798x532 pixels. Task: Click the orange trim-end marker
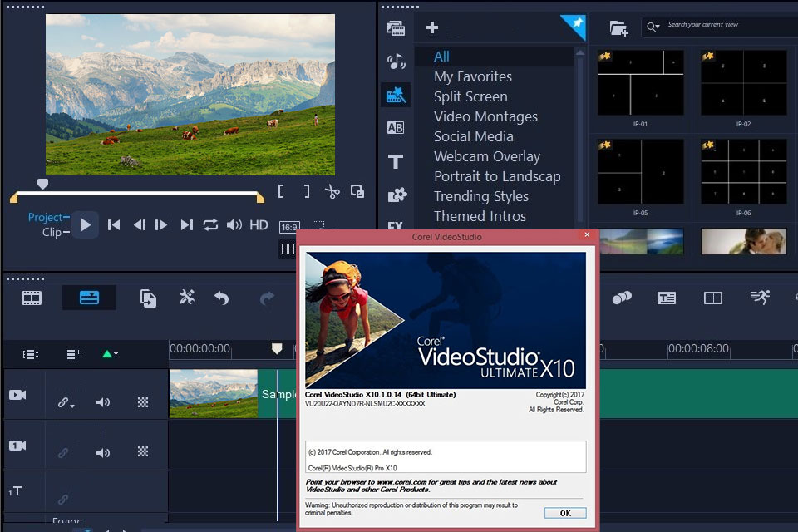point(260,198)
